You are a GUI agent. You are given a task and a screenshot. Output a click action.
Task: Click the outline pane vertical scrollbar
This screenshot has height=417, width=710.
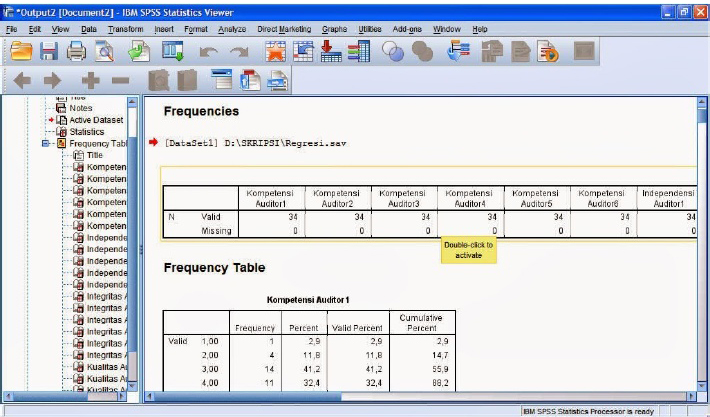(132, 250)
